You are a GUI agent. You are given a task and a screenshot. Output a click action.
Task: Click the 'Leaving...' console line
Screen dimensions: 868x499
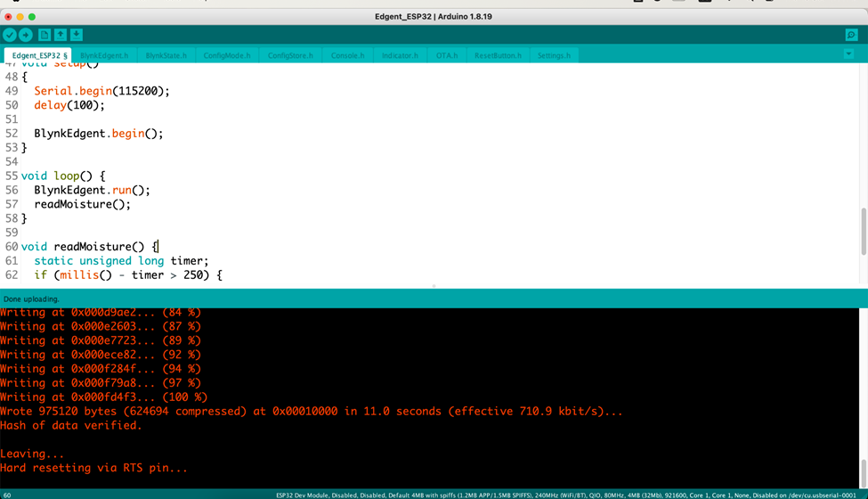32,454
